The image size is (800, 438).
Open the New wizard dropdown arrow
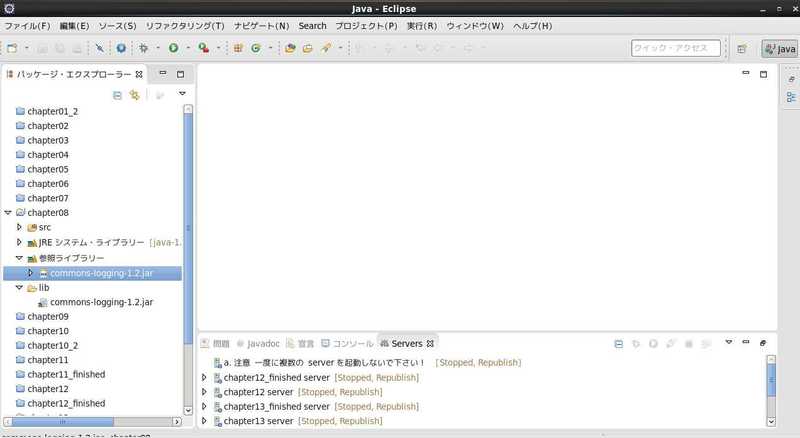tap(27, 48)
